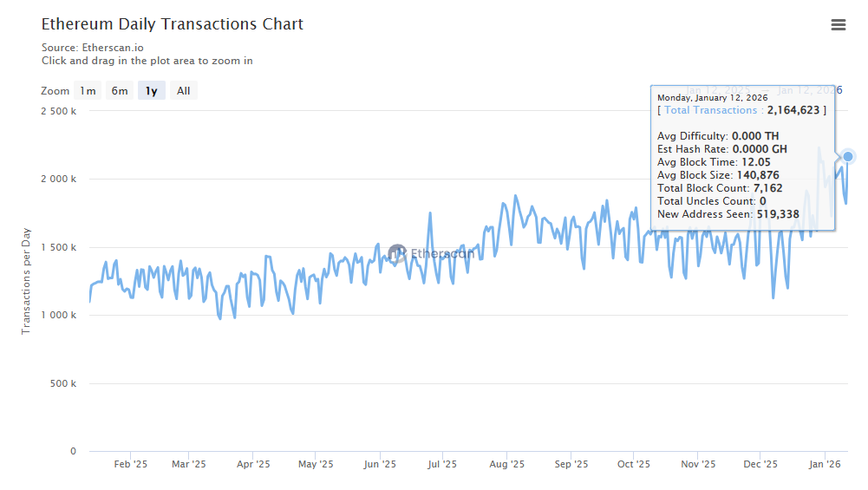The image size is (868, 490).
Task: Click the Transactions per Day axis title
Action: click(26, 281)
